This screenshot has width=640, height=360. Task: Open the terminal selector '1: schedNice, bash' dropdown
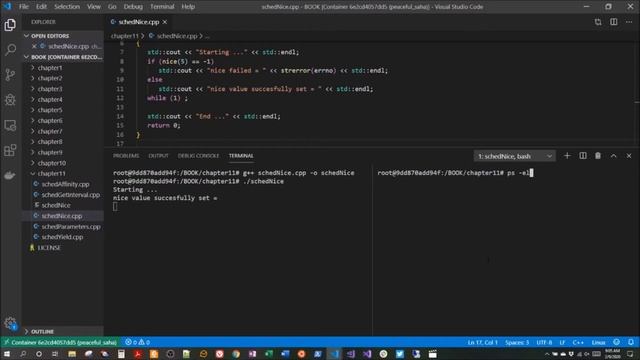click(x=515, y=156)
